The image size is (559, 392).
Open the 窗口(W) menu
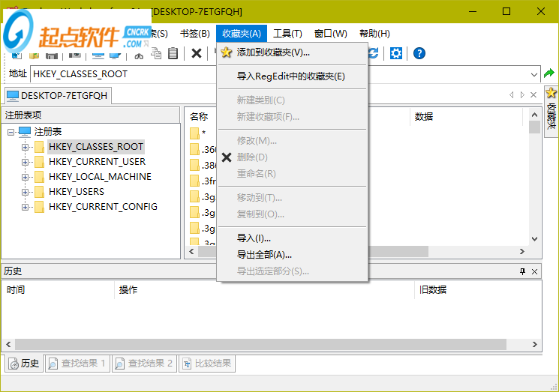click(330, 34)
